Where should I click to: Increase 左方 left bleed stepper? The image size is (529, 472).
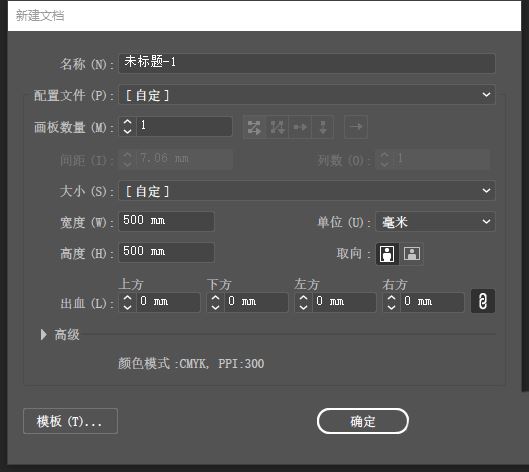point(303,298)
